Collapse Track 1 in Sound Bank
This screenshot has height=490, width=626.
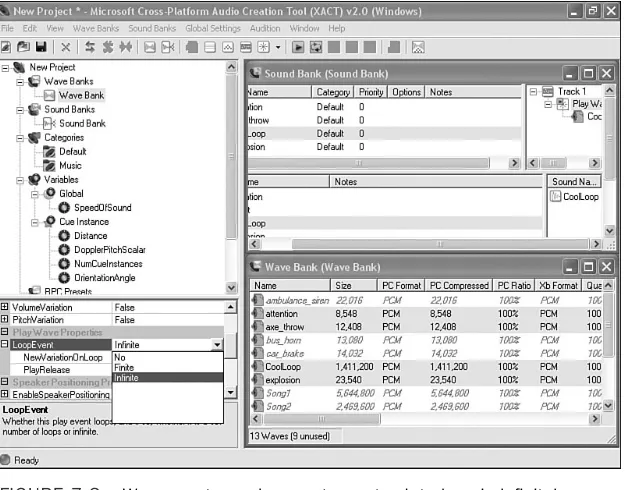[x=533, y=92]
